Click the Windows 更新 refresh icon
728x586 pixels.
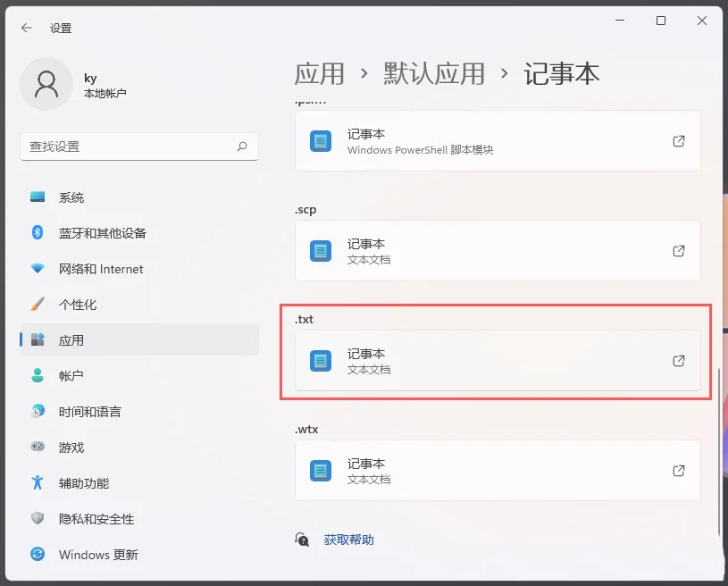click(38, 554)
